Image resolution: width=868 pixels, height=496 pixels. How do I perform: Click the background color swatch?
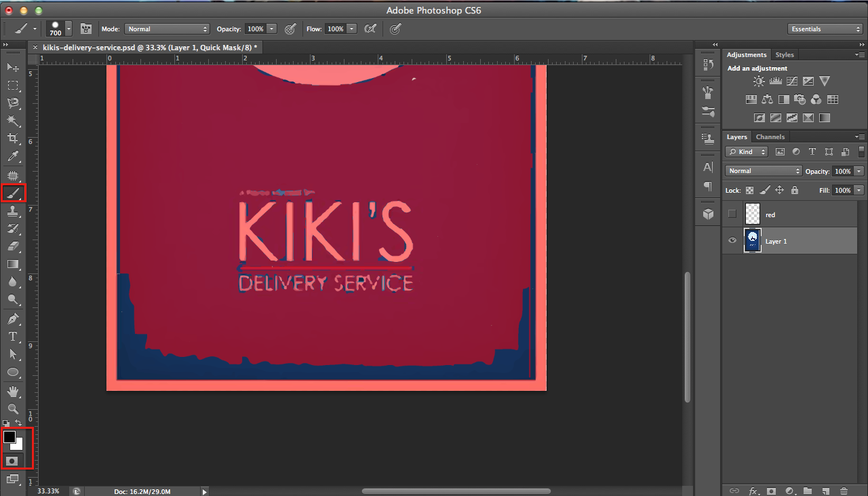[x=19, y=446]
